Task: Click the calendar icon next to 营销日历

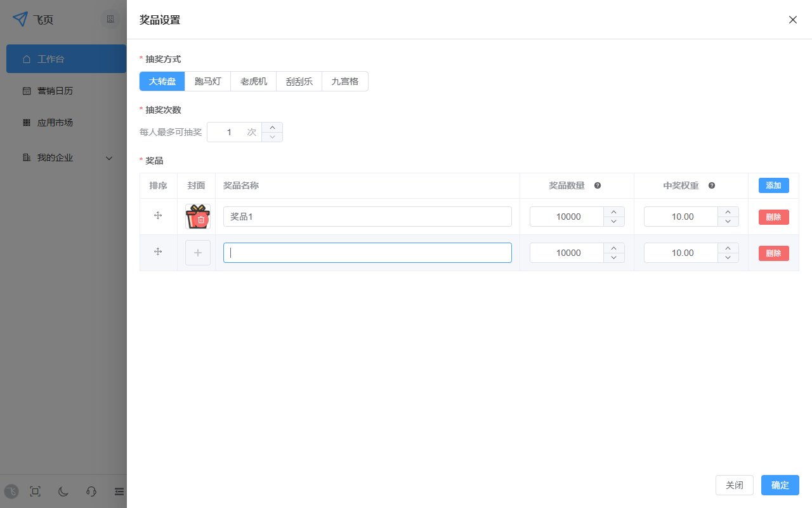Action: click(25, 91)
